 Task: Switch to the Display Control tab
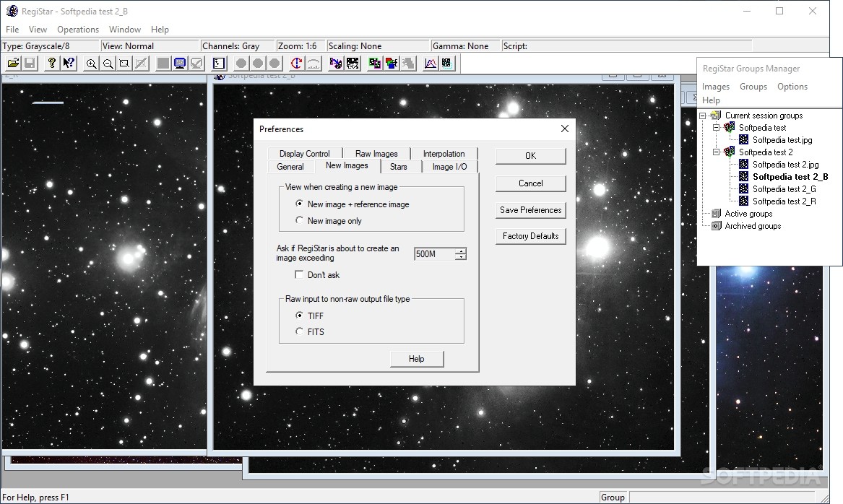click(x=304, y=154)
